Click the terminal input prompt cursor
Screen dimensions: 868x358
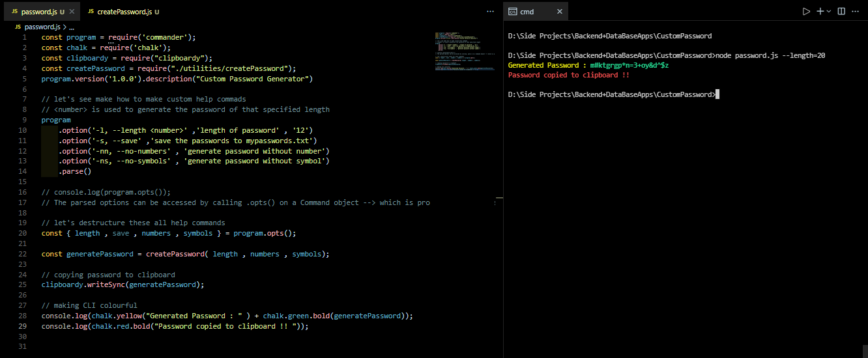pyautogui.click(x=716, y=94)
